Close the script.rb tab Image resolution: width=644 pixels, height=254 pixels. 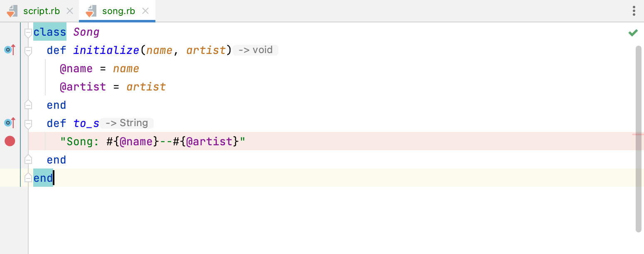(x=69, y=11)
